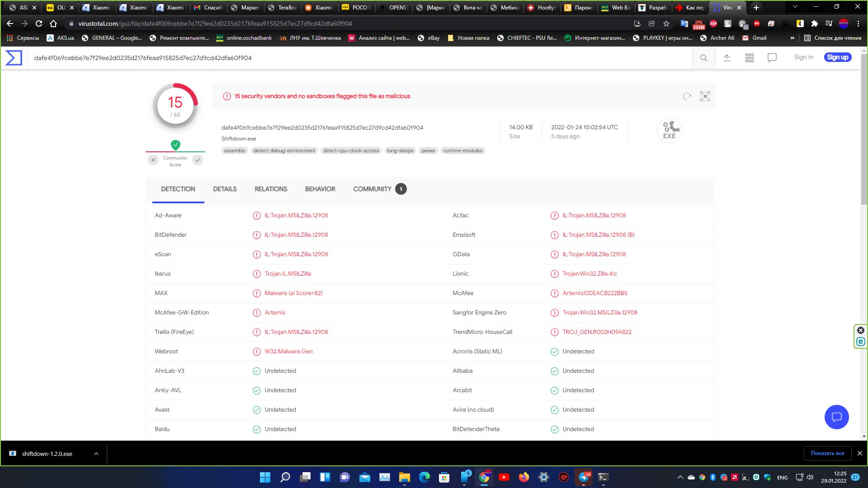This screenshot has width=868, height=488.
Task: Click the direct-cpu-clock-access tag
Action: (x=351, y=151)
